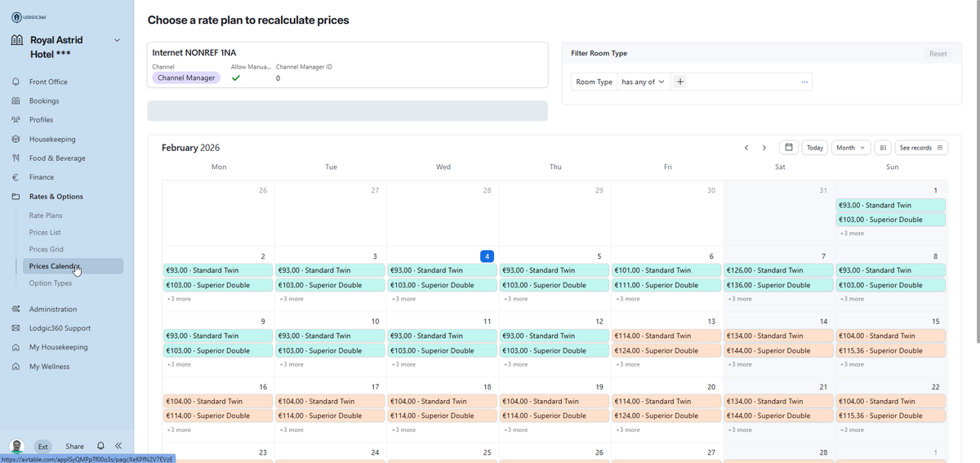Image resolution: width=980 pixels, height=463 pixels.
Task: Expand '+3 more' on February 1
Action: 852,234
